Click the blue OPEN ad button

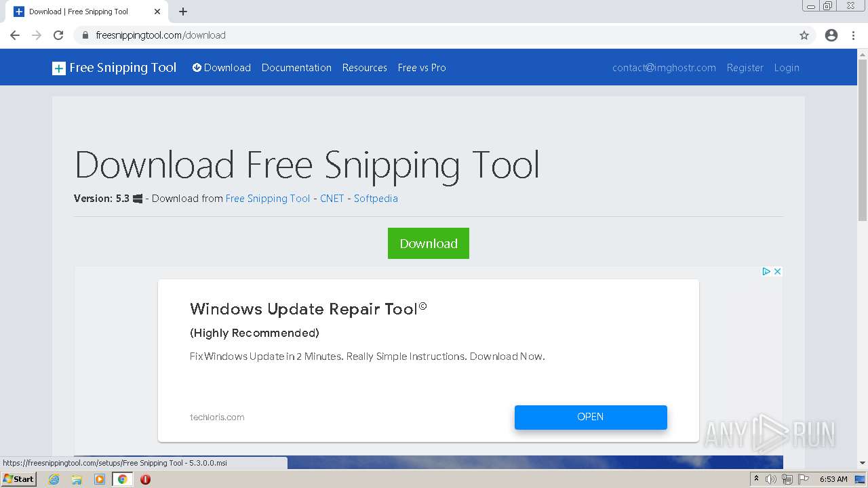[x=591, y=417]
